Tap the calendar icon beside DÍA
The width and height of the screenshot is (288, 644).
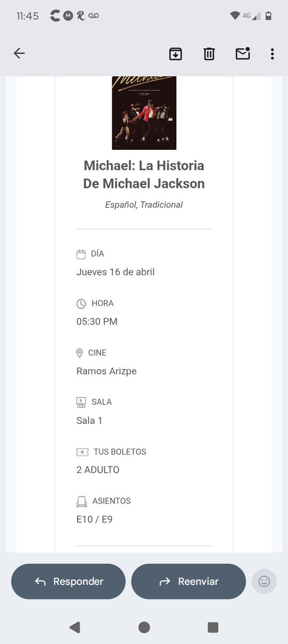point(81,254)
